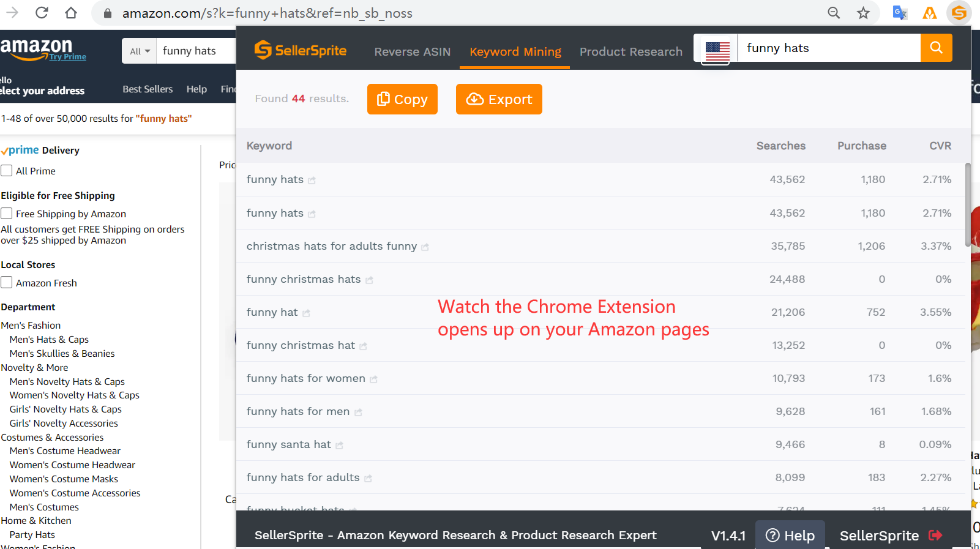Click the SellerSprite keyword input field
The image size is (980, 549).
(x=829, y=48)
